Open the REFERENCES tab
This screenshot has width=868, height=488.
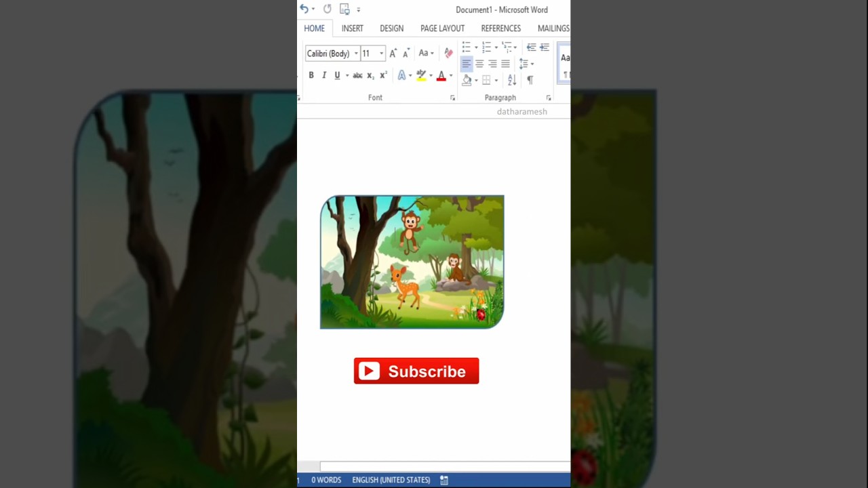pyautogui.click(x=501, y=28)
